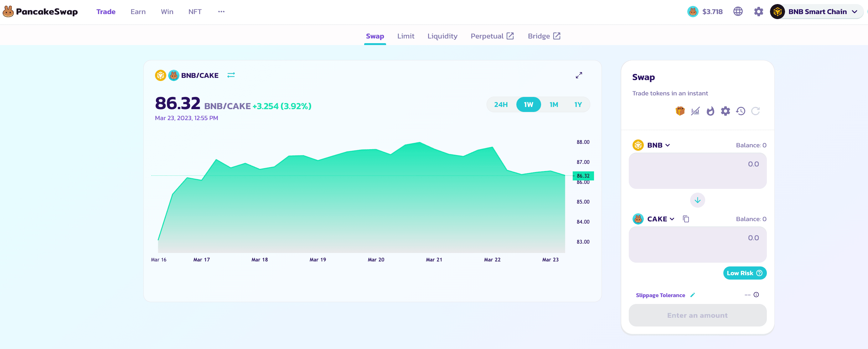Open recent transactions history icon

(x=740, y=111)
